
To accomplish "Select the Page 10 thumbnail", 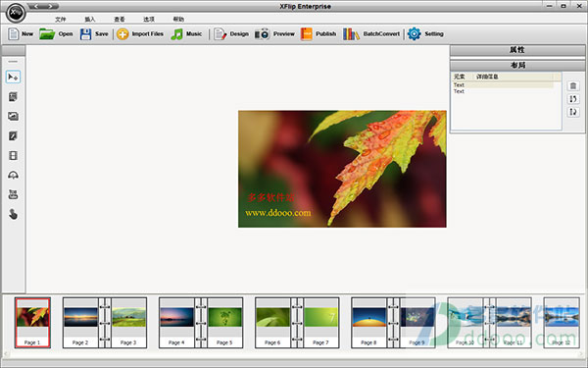I will pyautogui.click(x=465, y=323).
